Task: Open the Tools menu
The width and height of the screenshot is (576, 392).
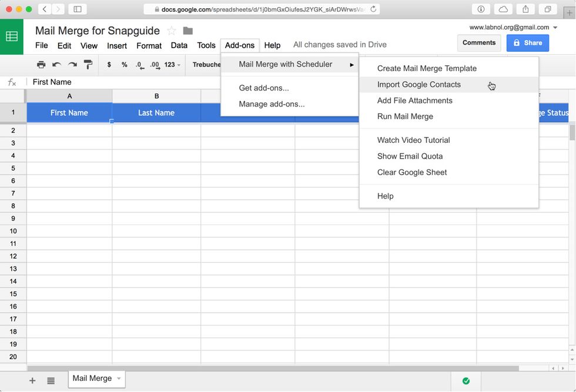Action: [206, 45]
